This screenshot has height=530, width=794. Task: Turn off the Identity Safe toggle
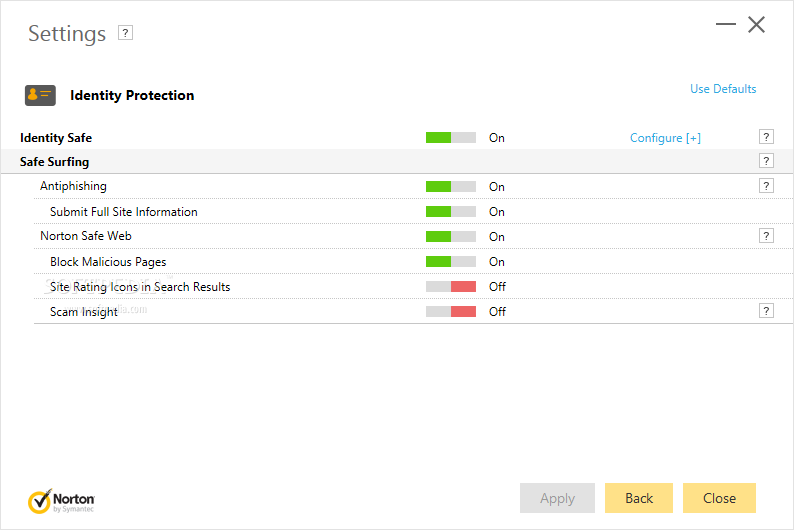point(450,137)
